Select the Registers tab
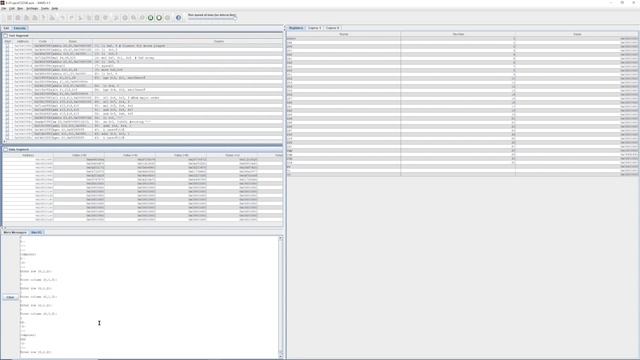Screen dimensions: 640x360 tap(296, 28)
